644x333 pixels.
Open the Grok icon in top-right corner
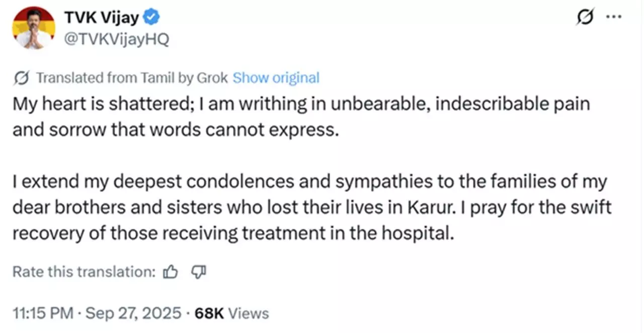point(586,18)
